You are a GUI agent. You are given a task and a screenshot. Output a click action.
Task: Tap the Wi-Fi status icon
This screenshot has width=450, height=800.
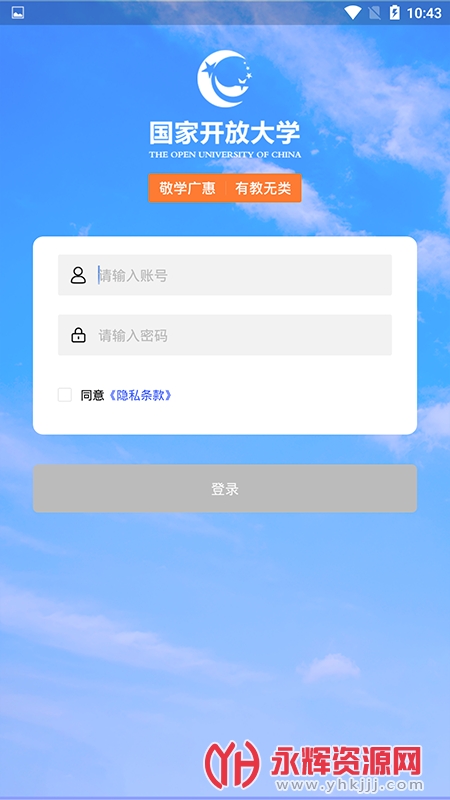(352, 12)
